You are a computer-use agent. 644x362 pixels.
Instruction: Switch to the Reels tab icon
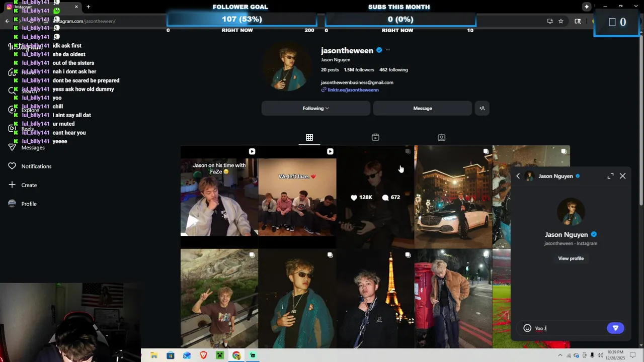click(x=375, y=137)
